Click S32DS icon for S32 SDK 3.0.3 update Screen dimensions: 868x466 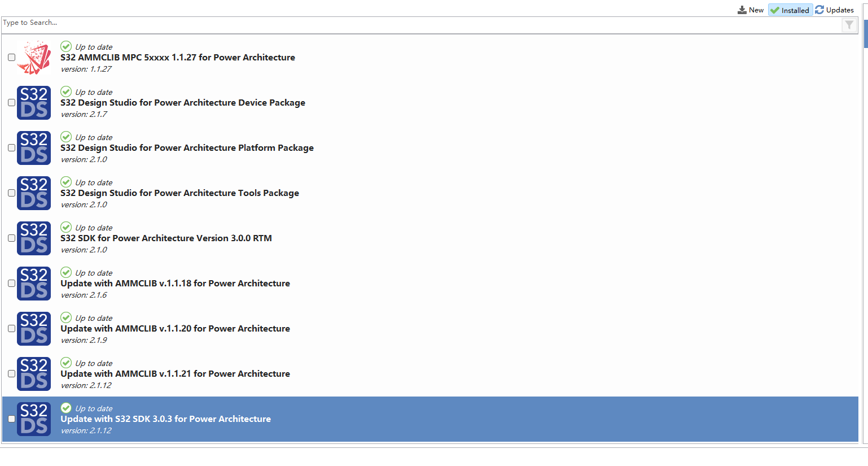(x=34, y=419)
